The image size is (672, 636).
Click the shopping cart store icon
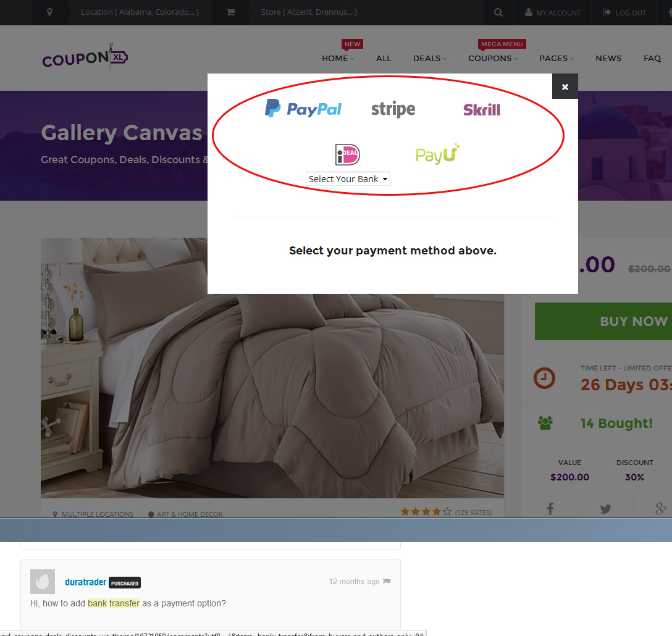coord(230,12)
